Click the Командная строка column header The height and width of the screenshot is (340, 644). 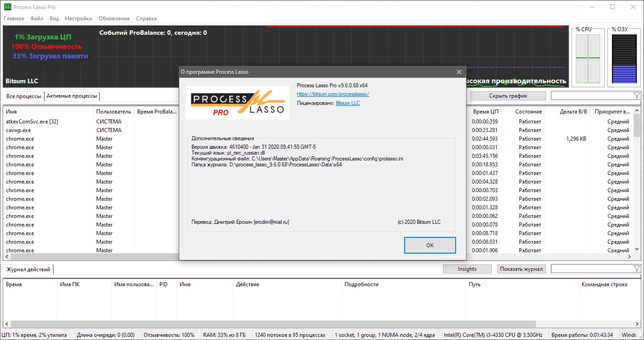[x=610, y=284]
